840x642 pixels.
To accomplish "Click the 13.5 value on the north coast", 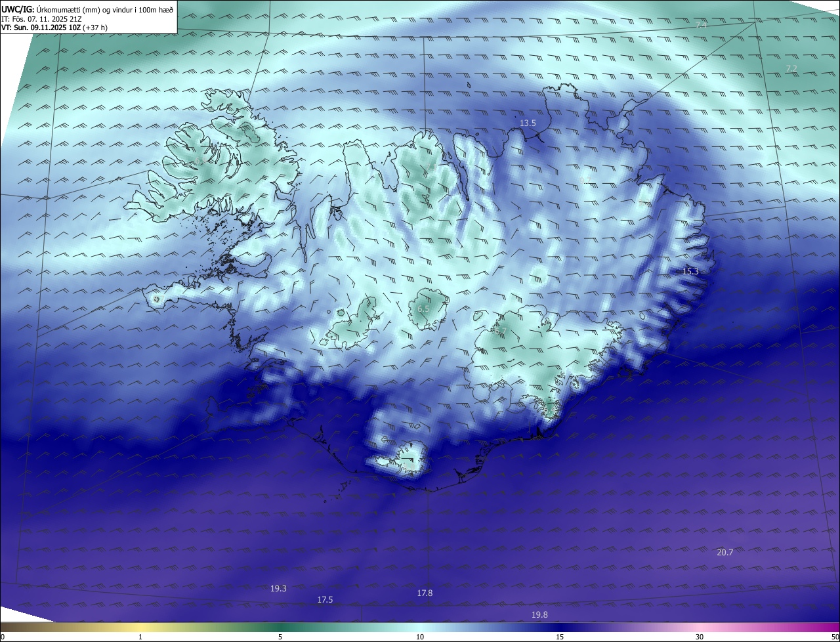I will pyautogui.click(x=528, y=123).
